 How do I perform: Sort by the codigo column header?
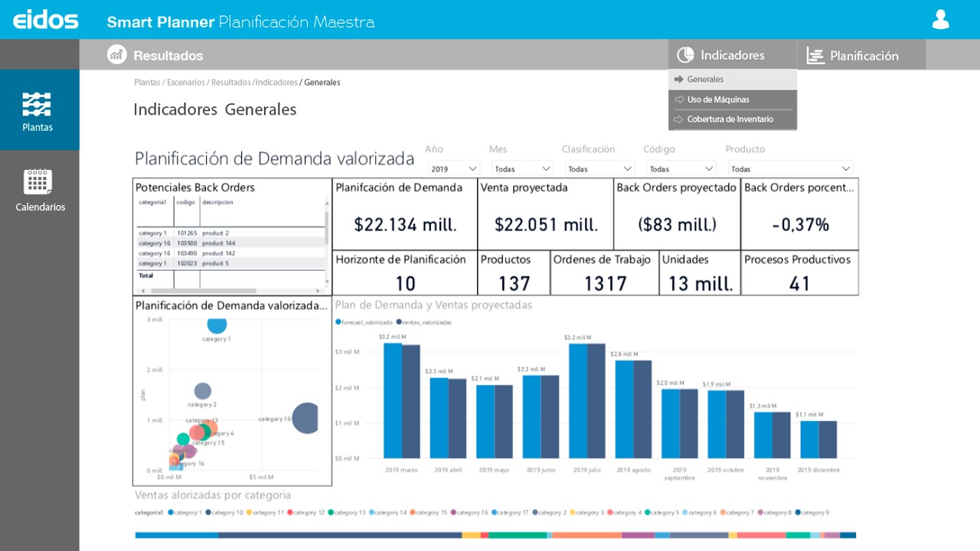click(186, 203)
